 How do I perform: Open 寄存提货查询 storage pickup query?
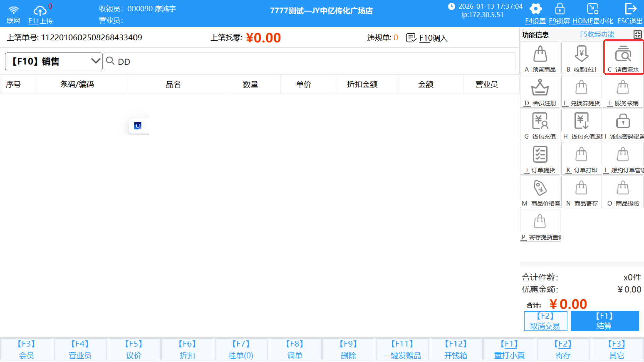540,226
